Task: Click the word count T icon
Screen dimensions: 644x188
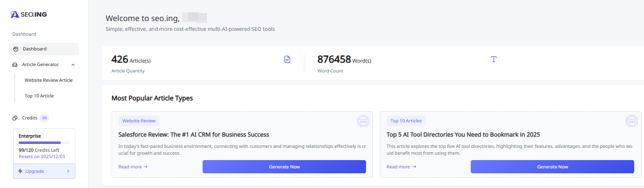Action: click(x=494, y=59)
